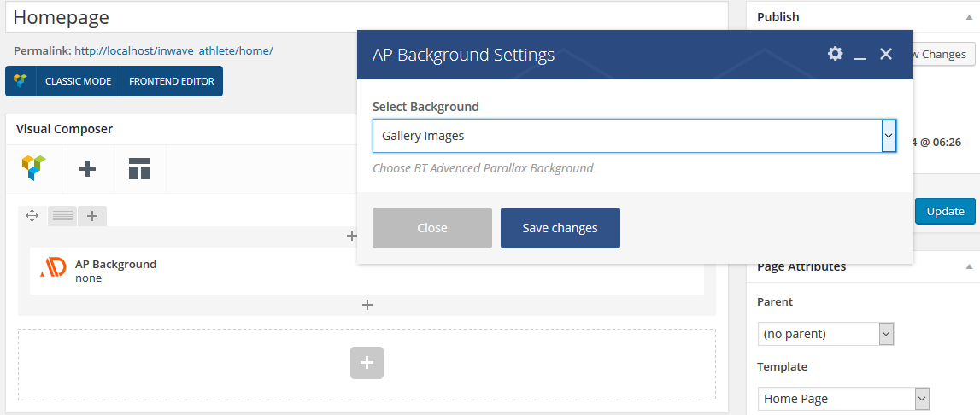Open the Template dropdown showing Home Page
The width and height of the screenshot is (980, 415).
[x=844, y=399]
